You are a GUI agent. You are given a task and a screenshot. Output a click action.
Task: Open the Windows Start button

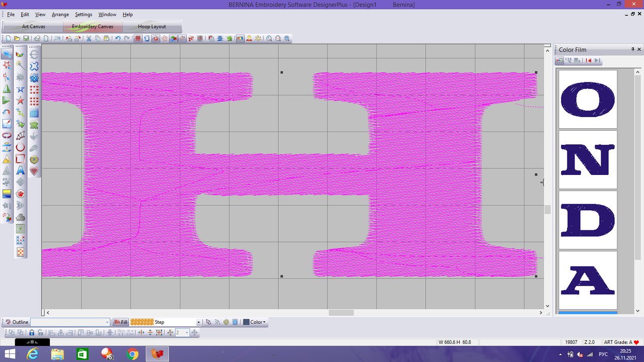coord(10,354)
